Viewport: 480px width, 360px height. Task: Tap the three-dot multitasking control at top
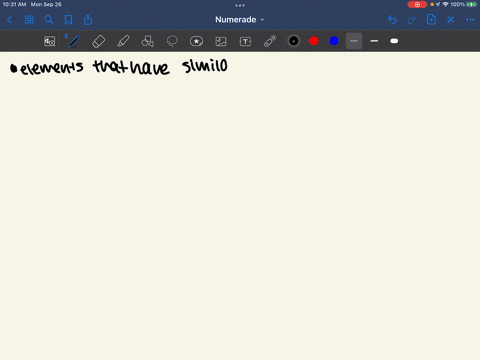240,5
